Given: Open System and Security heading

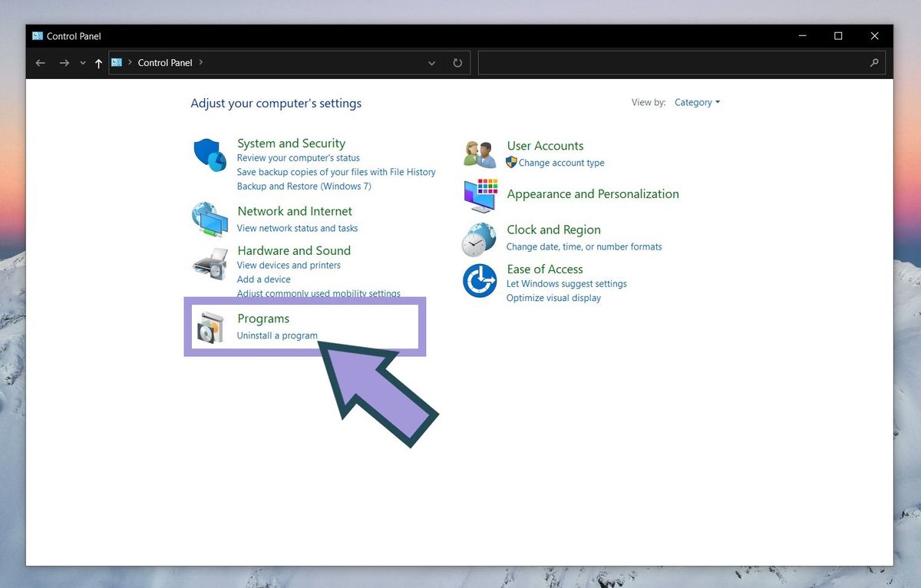Looking at the screenshot, I should pos(291,143).
